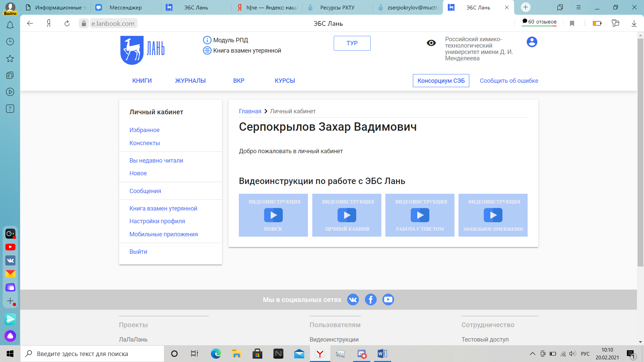Screen dimensions: 644x362
Task: Open favorites star in sidebar
Action: (10, 59)
